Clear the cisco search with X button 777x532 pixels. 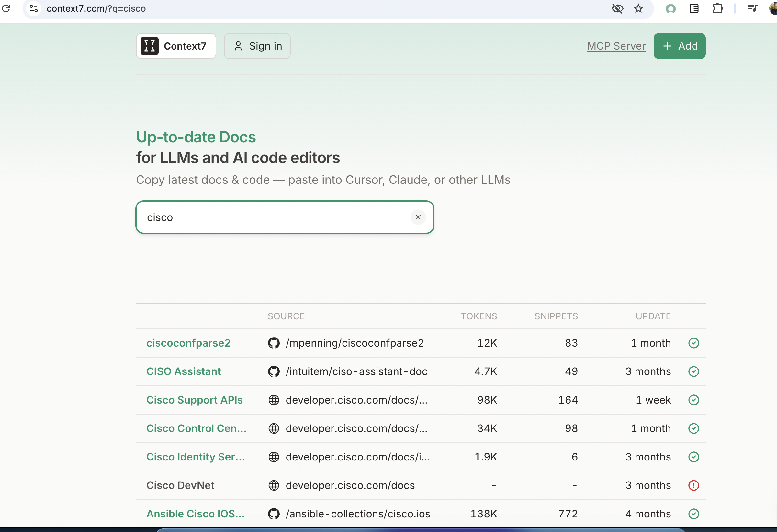point(418,217)
